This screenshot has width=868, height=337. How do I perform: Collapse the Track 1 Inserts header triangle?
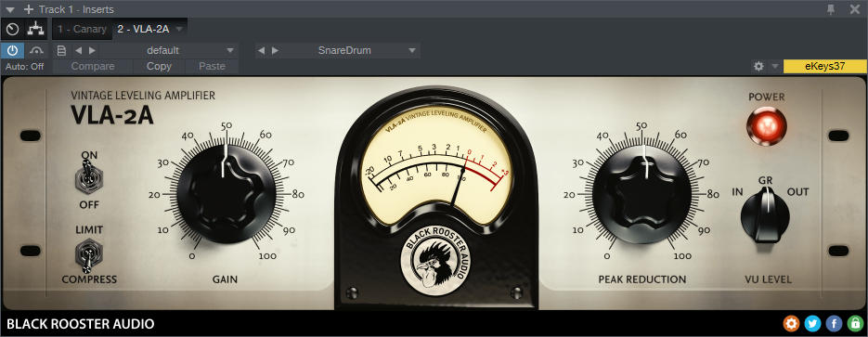click(x=10, y=9)
